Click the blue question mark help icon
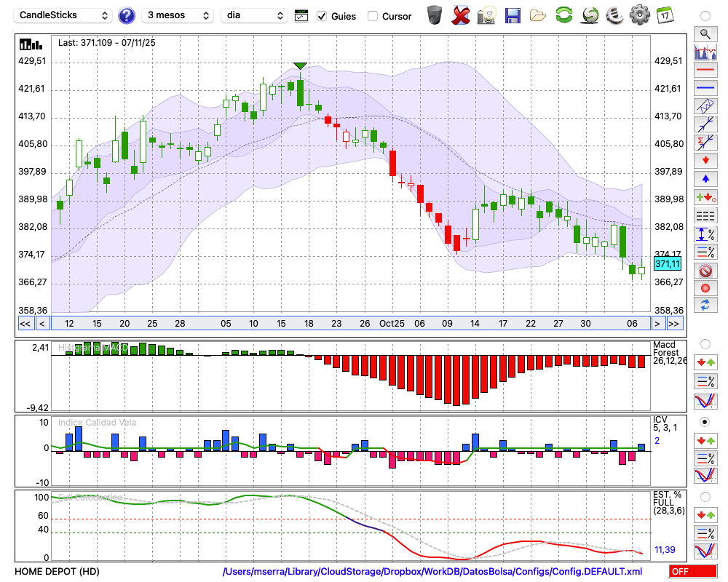Viewport: 728px width, 582px height. [x=127, y=15]
